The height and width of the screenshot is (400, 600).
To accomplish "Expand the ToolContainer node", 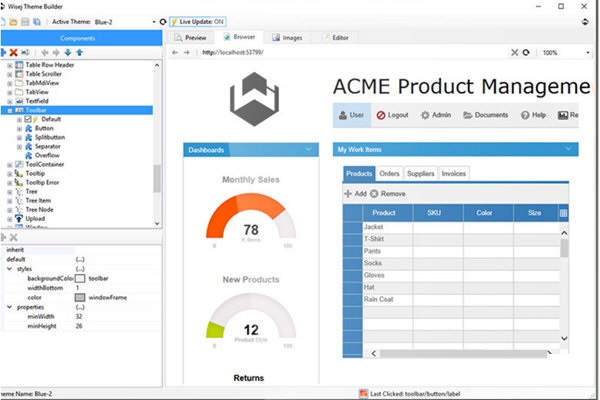I will (10, 165).
